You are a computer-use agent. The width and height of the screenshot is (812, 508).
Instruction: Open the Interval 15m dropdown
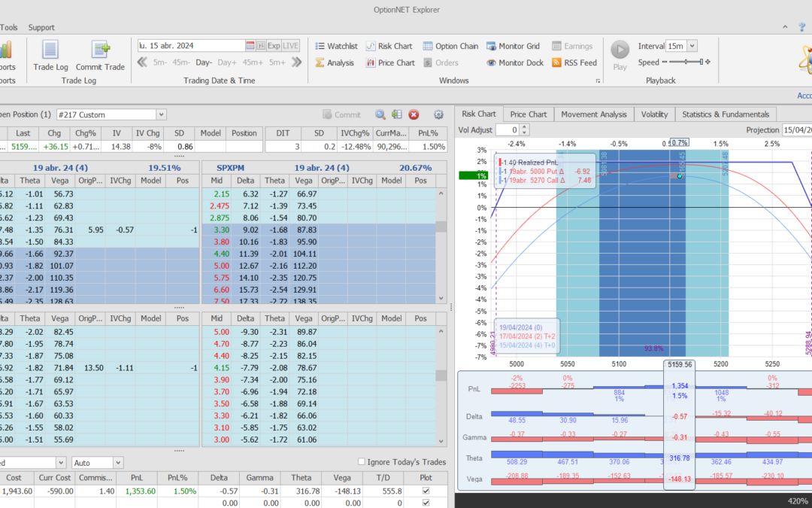pyautogui.click(x=692, y=46)
